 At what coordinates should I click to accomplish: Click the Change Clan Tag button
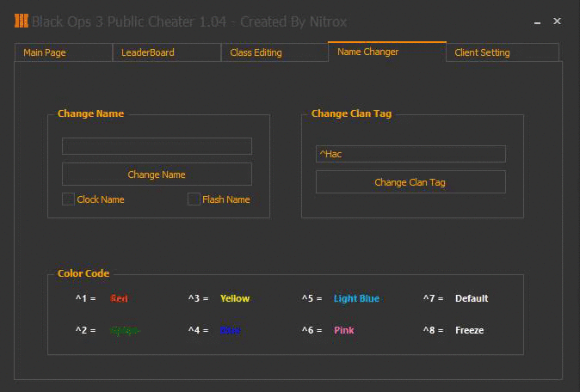pyautogui.click(x=410, y=181)
